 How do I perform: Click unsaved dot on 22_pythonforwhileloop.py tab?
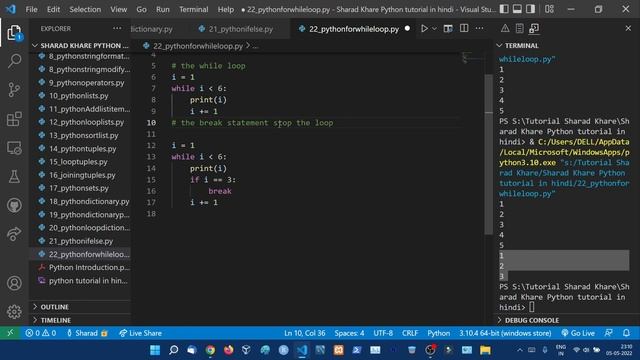coord(407,29)
